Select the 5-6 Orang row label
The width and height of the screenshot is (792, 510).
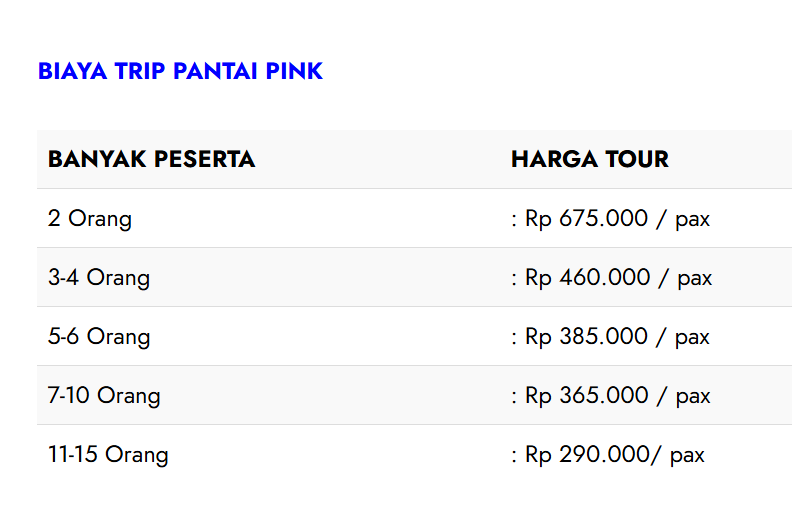pyautogui.click(x=99, y=336)
